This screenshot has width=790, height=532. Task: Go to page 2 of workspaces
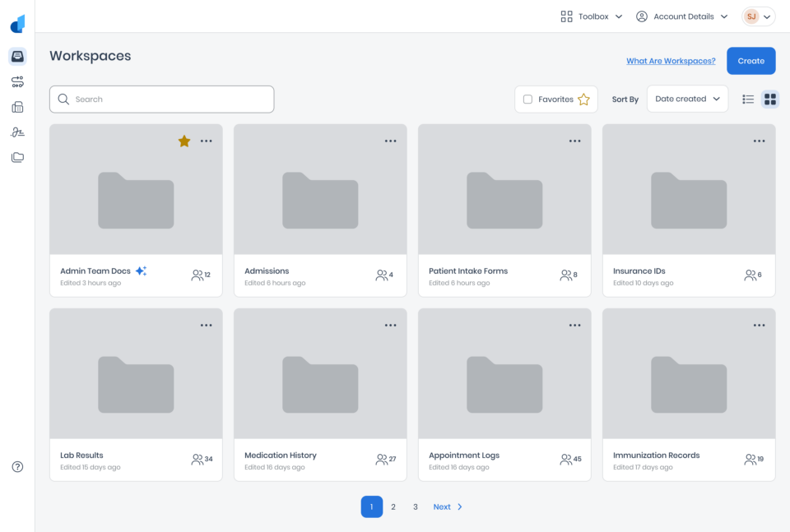pyautogui.click(x=393, y=507)
